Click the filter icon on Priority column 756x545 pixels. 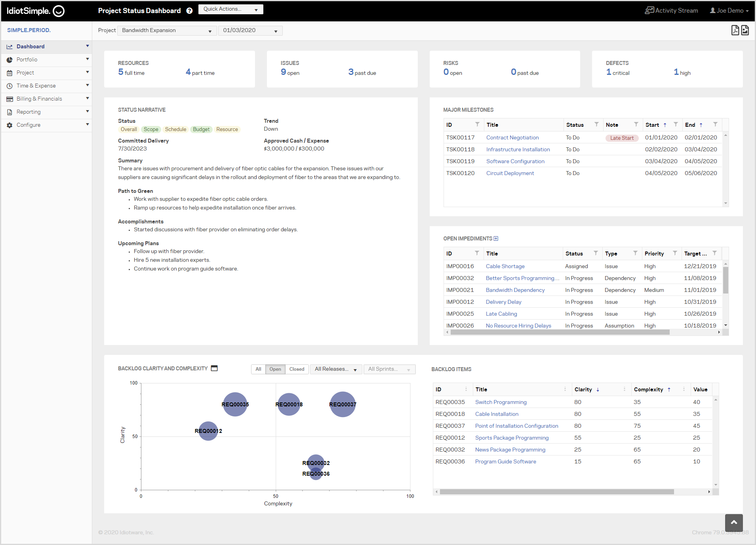pos(675,253)
